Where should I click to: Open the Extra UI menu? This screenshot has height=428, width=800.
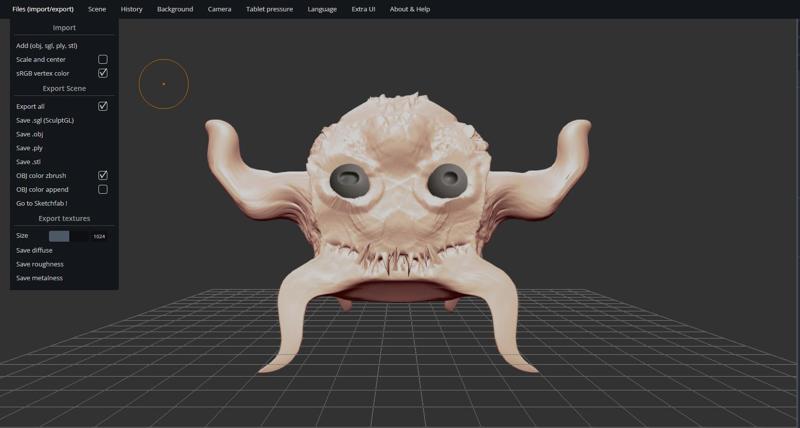click(x=363, y=9)
